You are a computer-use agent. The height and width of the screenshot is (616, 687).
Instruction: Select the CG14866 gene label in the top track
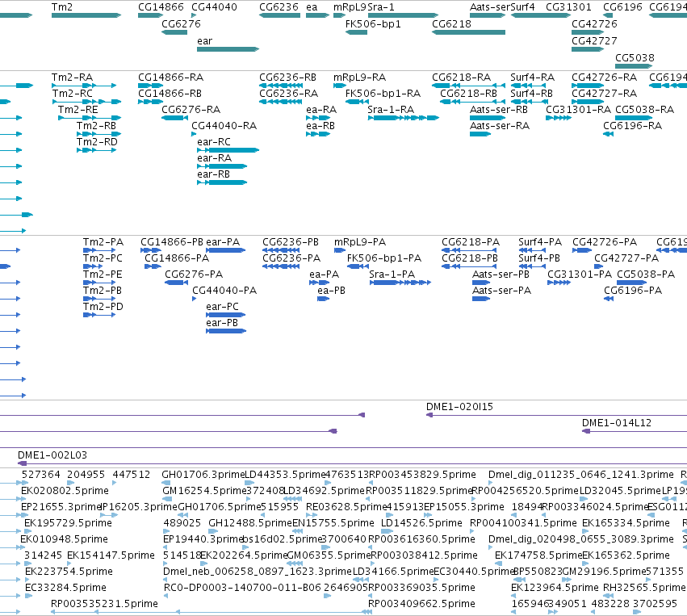[x=161, y=7]
